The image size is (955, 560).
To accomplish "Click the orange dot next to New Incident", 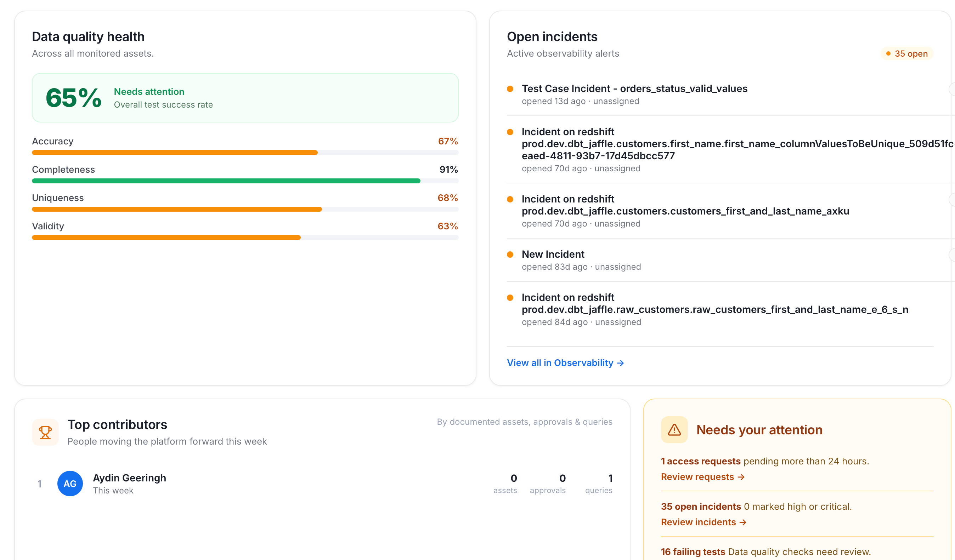I will (510, 255).
